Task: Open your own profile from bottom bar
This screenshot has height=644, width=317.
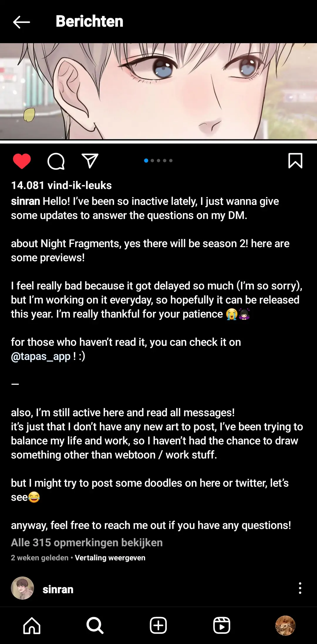Action: pyautogui.click(x=285, y=626)
